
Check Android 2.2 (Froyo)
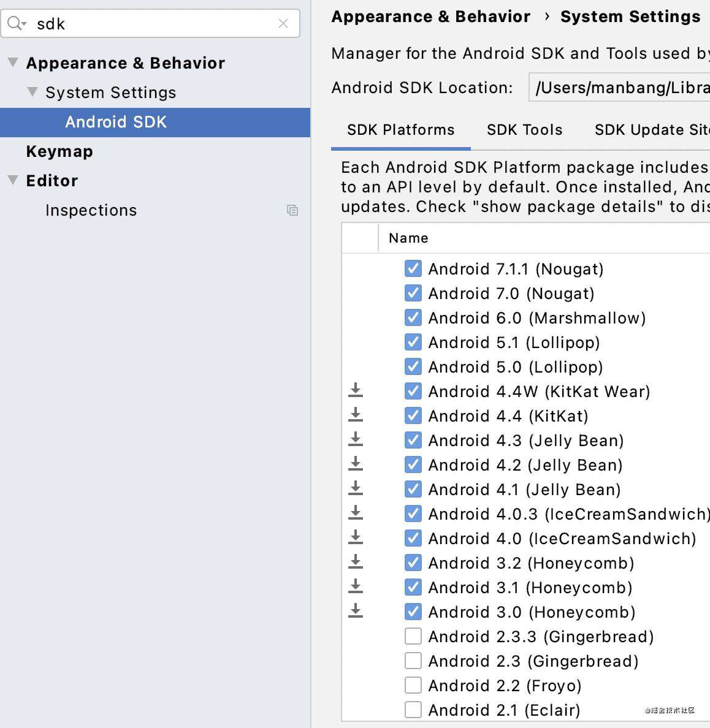(x=413, y=685)
